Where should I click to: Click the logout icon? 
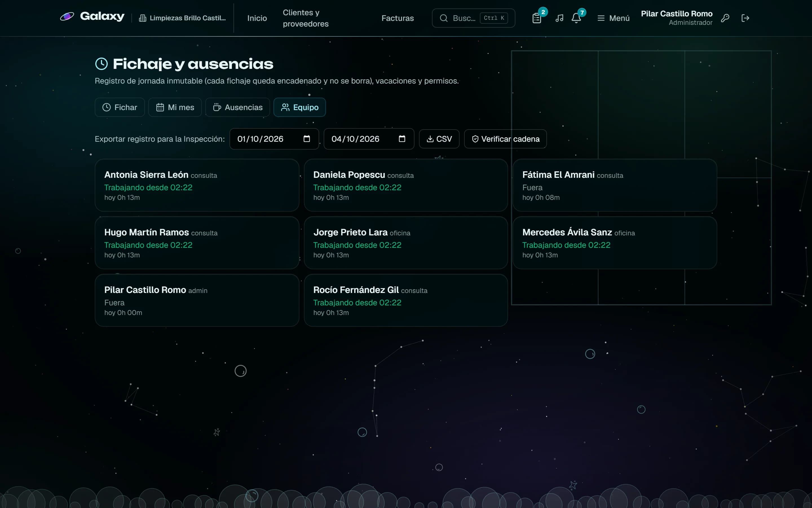pos(745,18)
